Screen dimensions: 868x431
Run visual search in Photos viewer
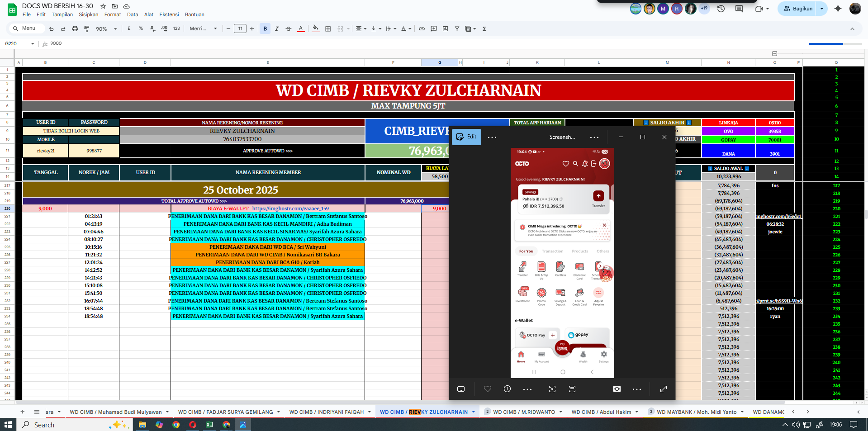coord(552,389)
